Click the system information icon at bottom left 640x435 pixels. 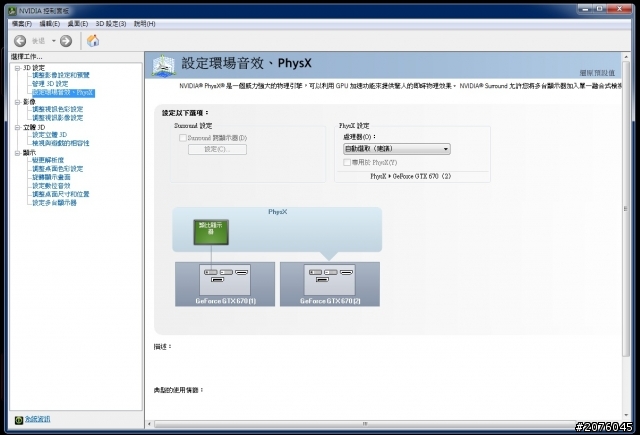[19, 420]
